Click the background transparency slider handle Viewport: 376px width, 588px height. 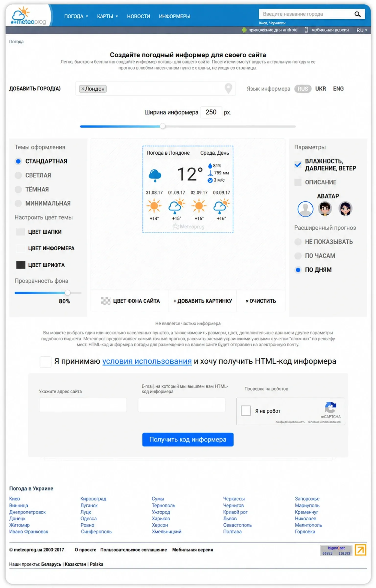tap(67, 293)
